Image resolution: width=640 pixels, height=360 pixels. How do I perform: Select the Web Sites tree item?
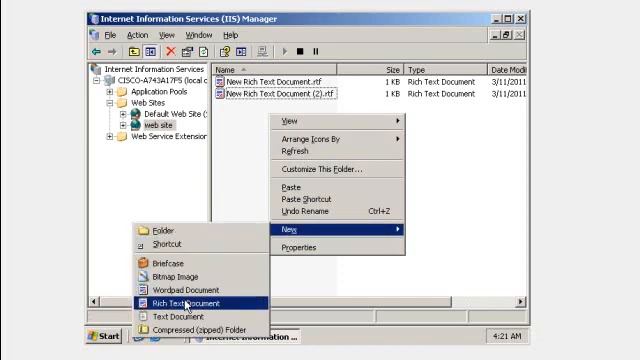point(148,103)
